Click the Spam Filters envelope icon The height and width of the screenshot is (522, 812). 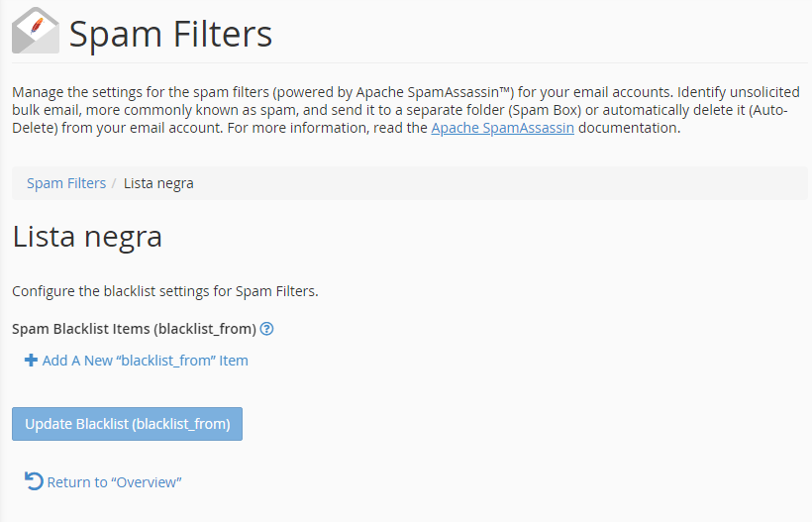[36, 31]
